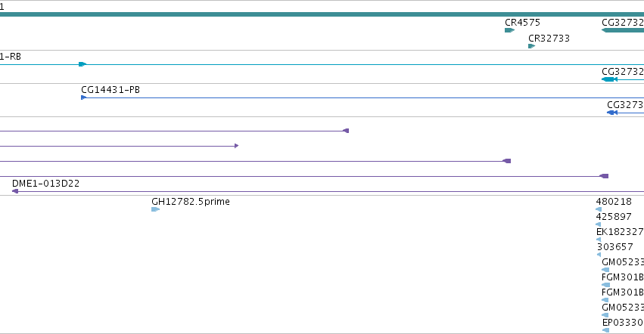
Task: Click the FGM301B label directly below the first GM05233
Action: [x=623, y=278]
